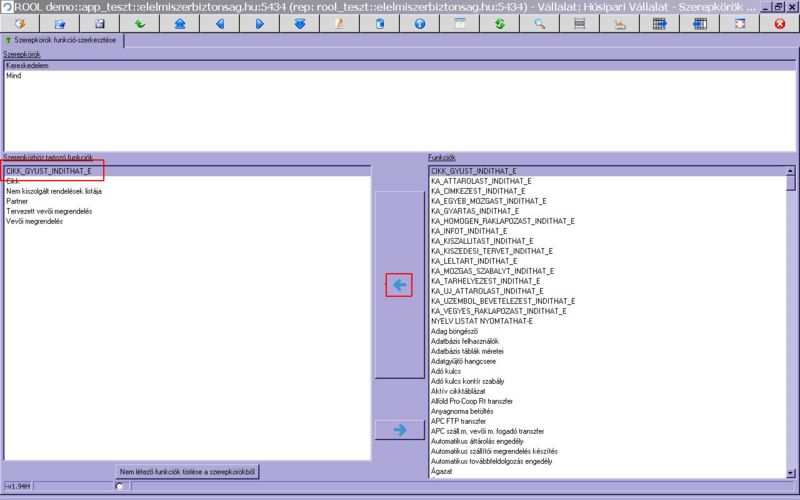The width and height of the screenshot is (800, 500).
Task: Click the blue info circle toolbar icon
Action: point(419,22)
